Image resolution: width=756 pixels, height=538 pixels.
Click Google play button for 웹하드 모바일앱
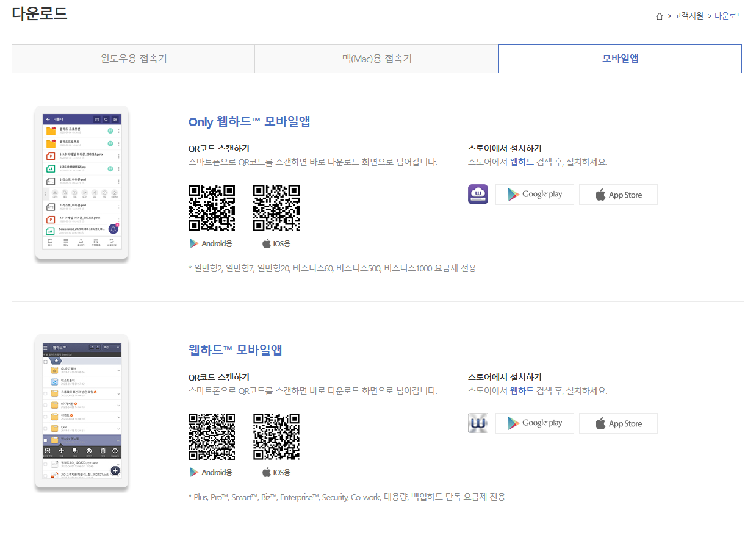[535, 423]
